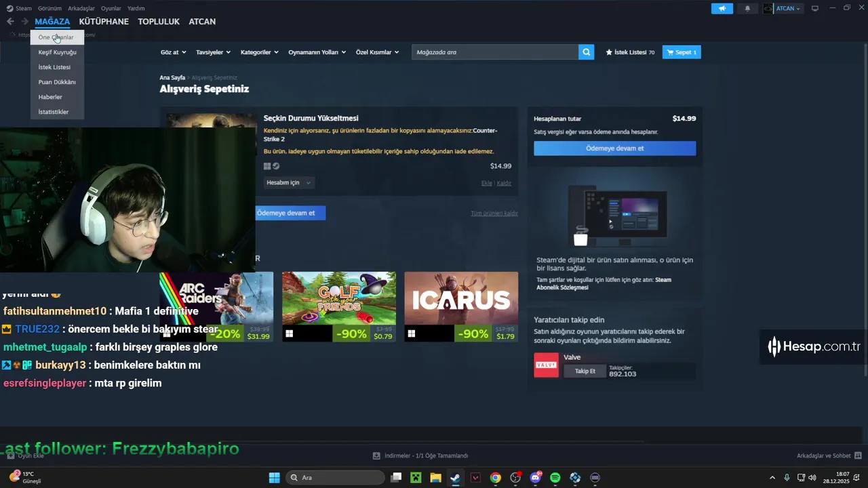This screenshot has height=488, width=868.
Task: Select İstek Listesi in the Mağaza menu
Action: click(x=57, y=67)
